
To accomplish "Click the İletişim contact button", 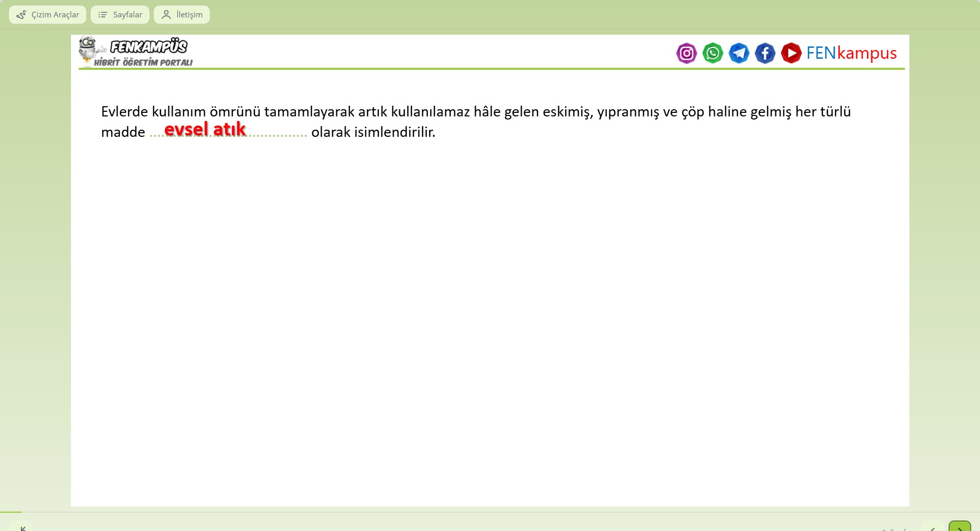I will 182,15.
